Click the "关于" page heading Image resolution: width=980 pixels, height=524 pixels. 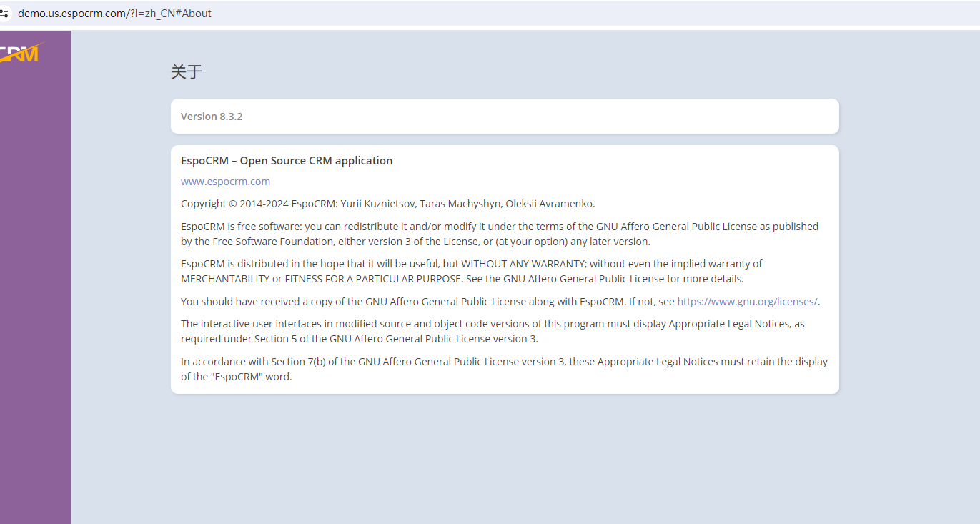click(x=187, y=71)
